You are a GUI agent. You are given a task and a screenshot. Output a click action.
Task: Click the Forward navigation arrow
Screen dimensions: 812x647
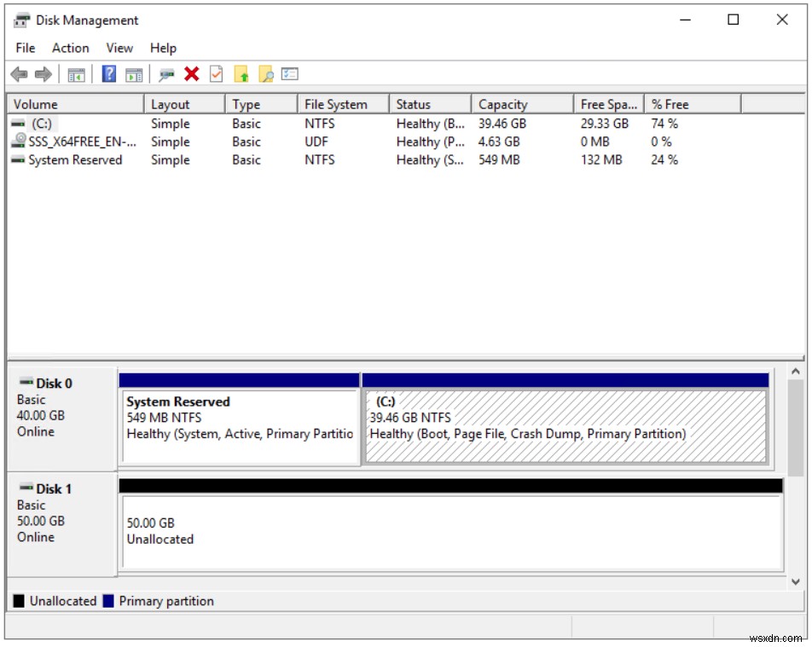(x=42, y=73)
